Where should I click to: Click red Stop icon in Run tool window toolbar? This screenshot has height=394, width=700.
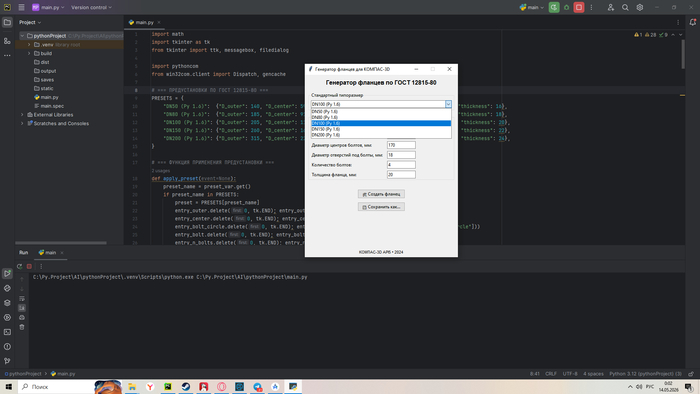(x=29, y=266)
